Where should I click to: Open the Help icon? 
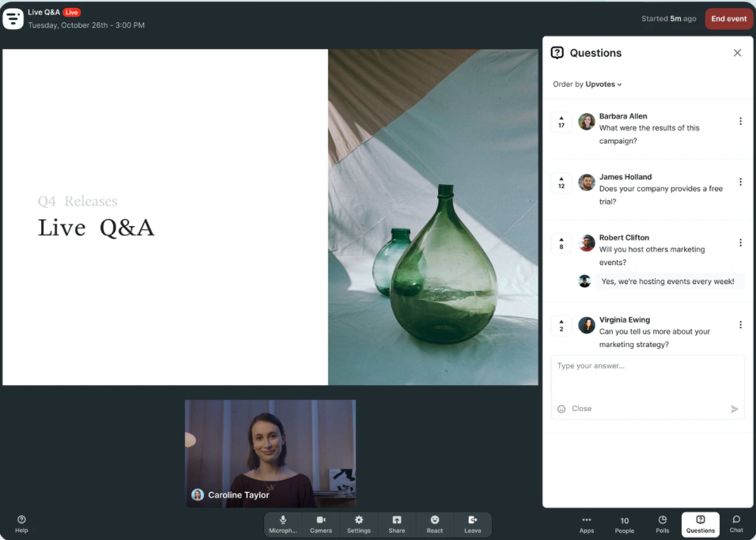[x=21, y=523]
